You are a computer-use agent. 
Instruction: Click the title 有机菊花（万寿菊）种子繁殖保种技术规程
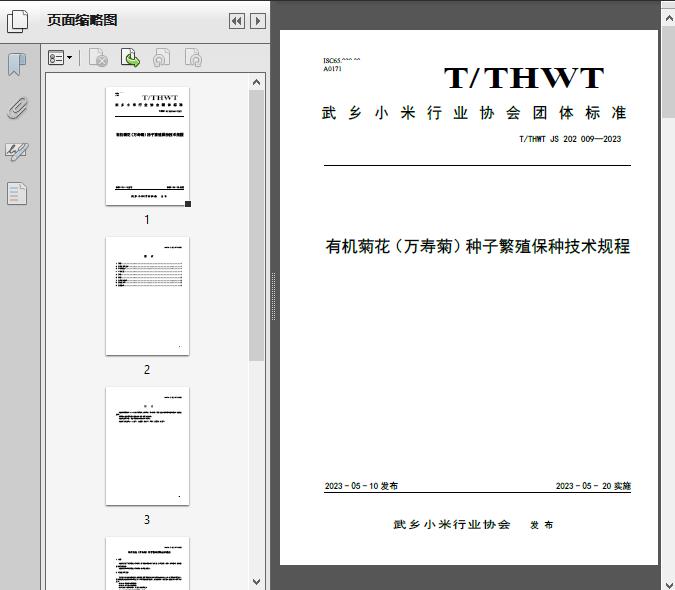[477, 247]
